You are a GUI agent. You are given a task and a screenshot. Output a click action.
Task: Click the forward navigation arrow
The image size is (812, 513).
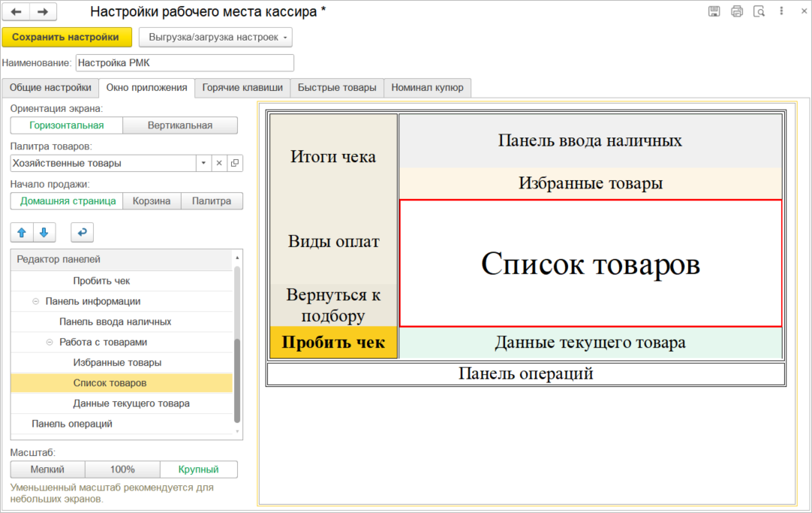(x=43, y=11)
